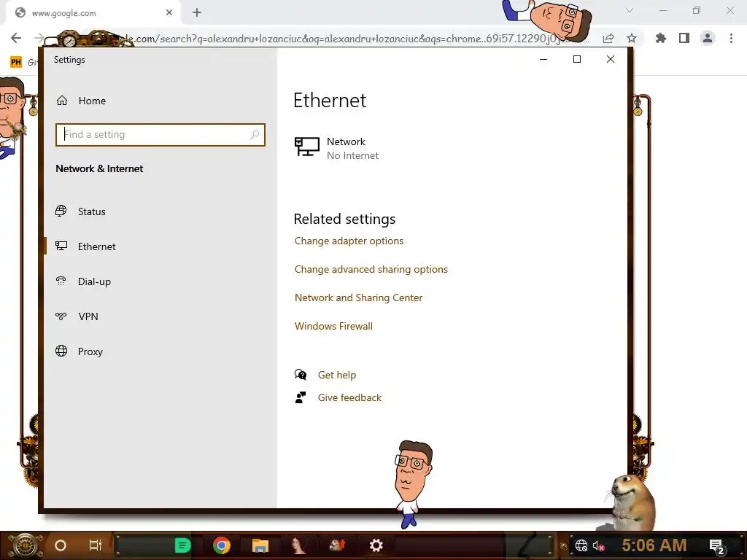Click the 5:06 AM clock
The height and width of the screenshot is (560, 747).
tap(654, 545)
